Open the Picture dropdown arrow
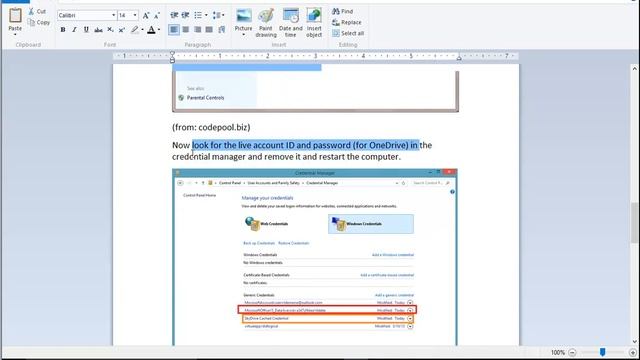This screenshot has width=640, height=360. (x=244, y=35)
